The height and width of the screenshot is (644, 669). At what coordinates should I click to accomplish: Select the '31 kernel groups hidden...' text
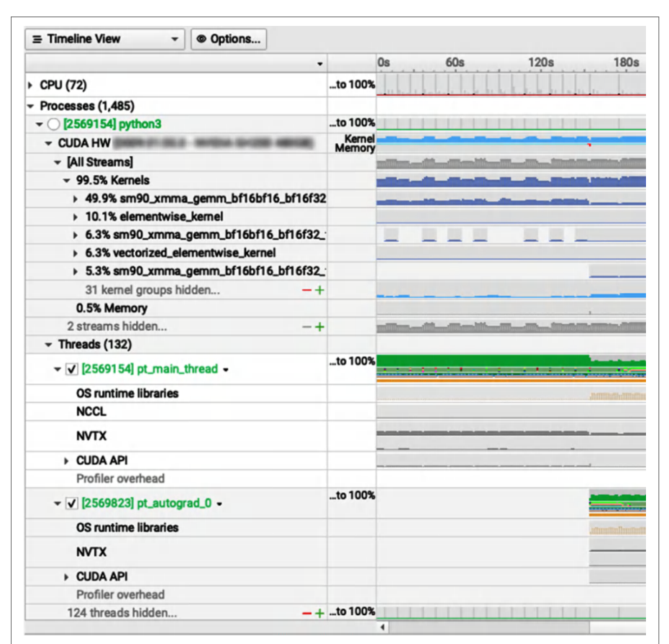pos(153,290)
